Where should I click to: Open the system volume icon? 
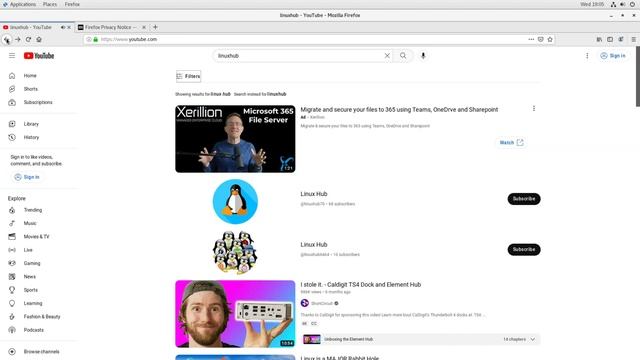(x=622, y=4)
